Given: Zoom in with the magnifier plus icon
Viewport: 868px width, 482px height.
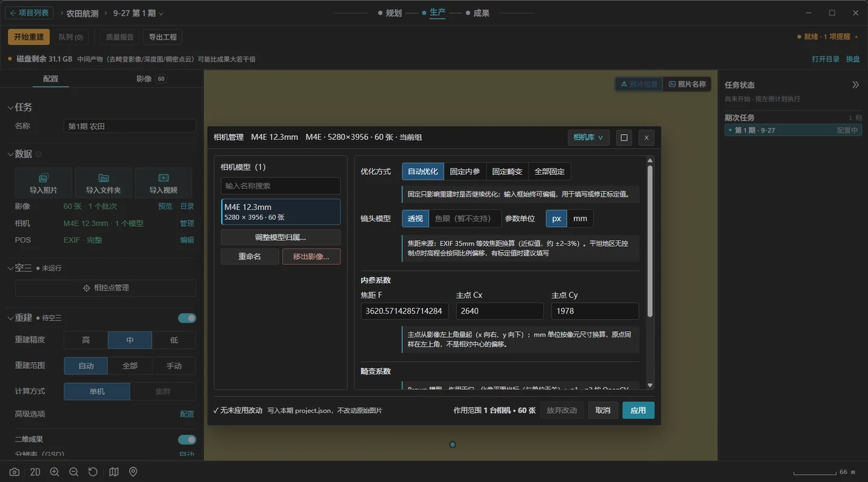Looking at the screenshot, I should (54, 472).
